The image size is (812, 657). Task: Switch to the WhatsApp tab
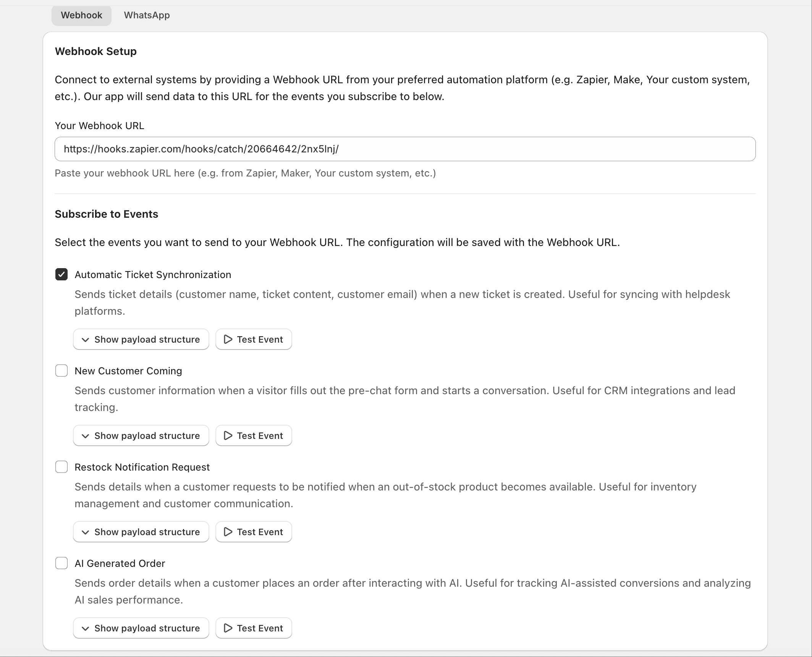pyautogui.click(x=147, y=15)
